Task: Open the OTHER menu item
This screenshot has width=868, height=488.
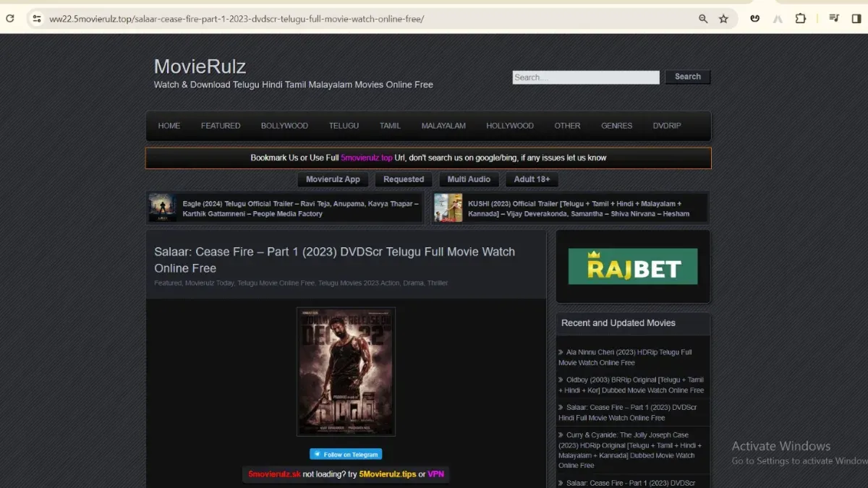Action: click(x=567, y=126)
